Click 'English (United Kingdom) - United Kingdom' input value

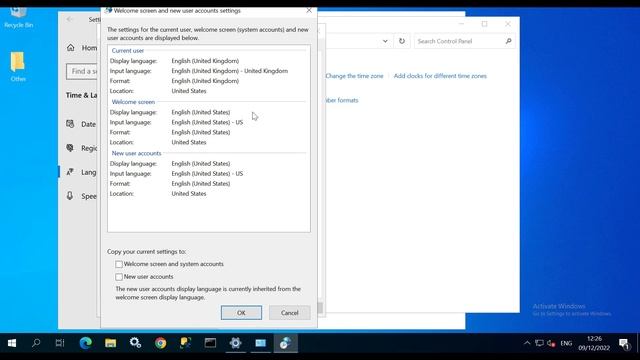click(229, 71)
